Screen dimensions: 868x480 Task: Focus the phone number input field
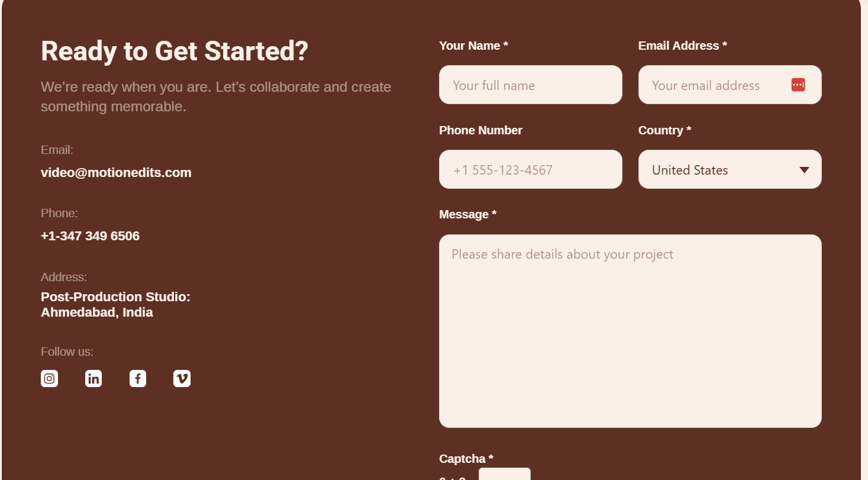tap(531, 169)
